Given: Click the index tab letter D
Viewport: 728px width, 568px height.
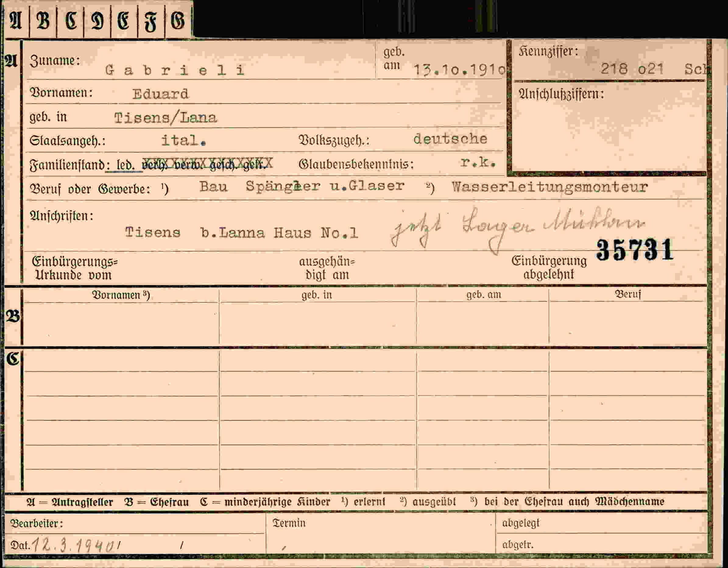Looking at the screenshot, I should (x=97, y=21).
